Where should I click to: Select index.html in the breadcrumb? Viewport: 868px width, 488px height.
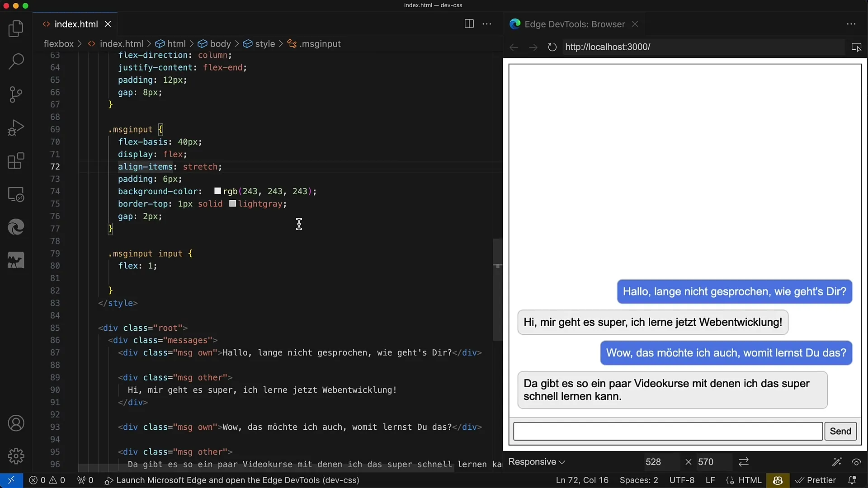[121, 44]
